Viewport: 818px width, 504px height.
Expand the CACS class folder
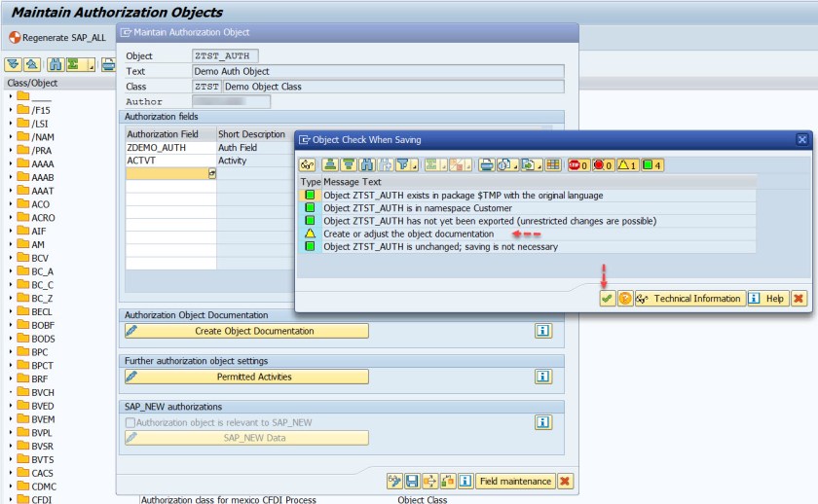tap(11, 473)
